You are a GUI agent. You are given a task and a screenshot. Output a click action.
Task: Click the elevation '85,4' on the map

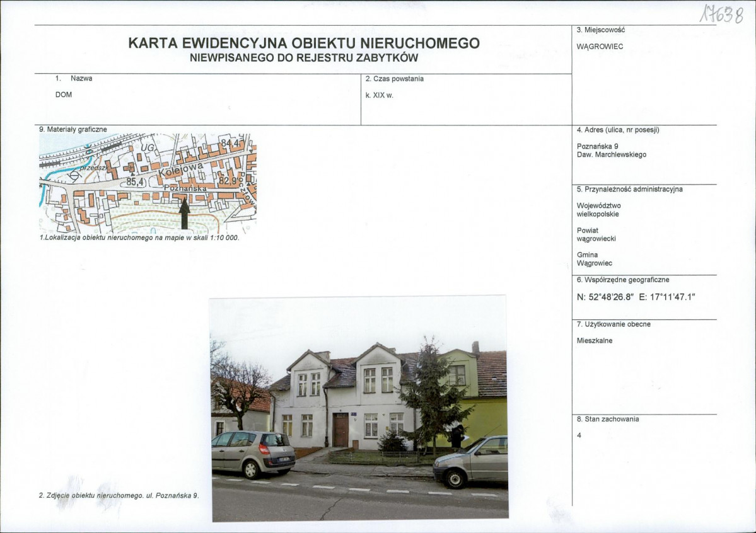[136, 182]
